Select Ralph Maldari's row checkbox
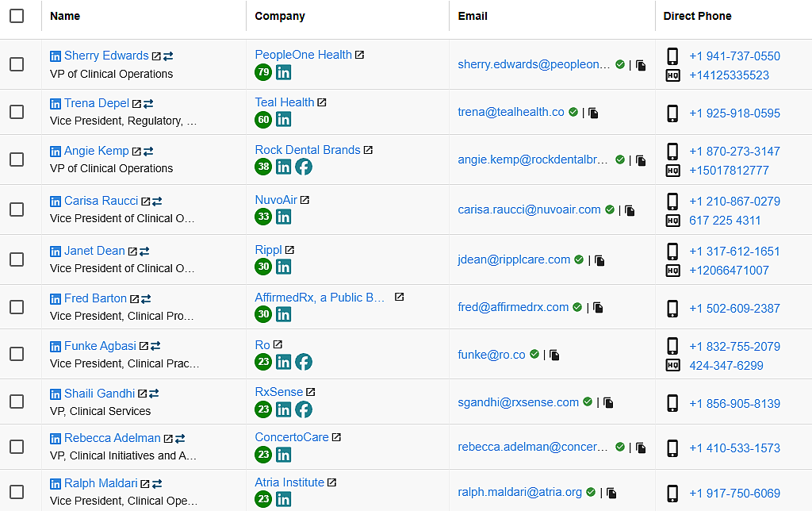 [17, 492]
